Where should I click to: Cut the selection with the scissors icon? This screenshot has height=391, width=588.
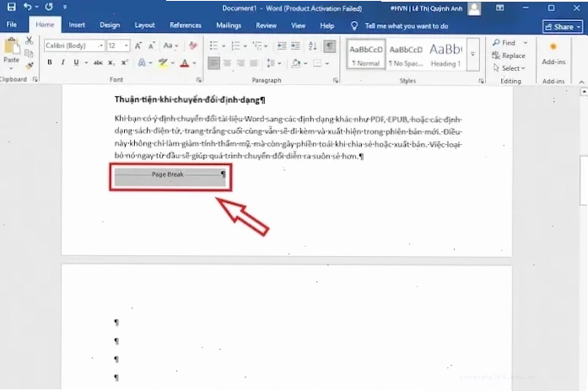[x=29, y=40]
